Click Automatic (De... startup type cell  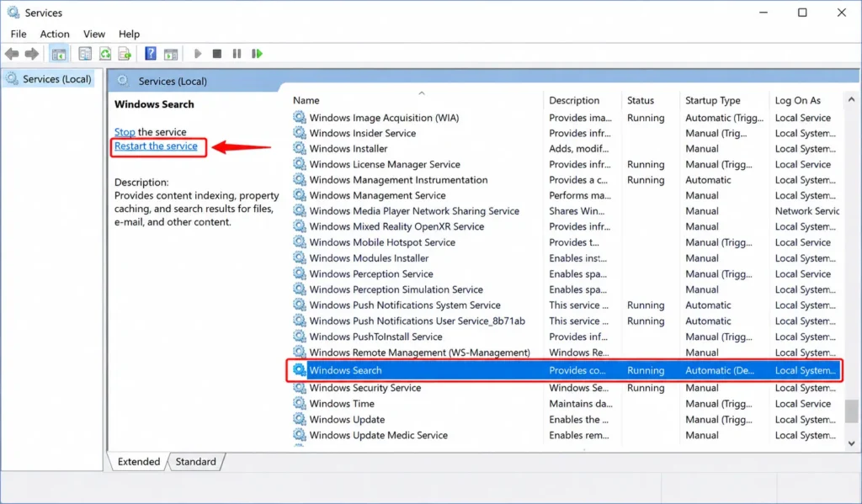[720, 370]
